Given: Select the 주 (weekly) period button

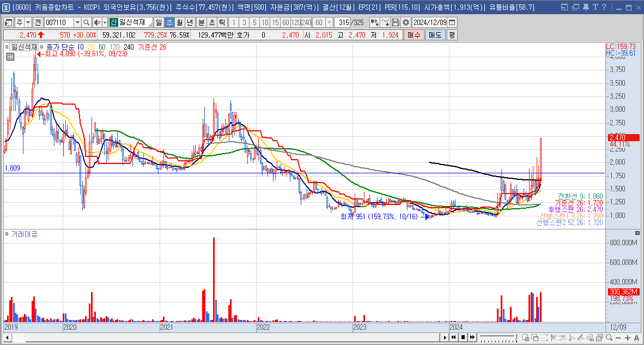Looking at the screenshot, I should (x=169, y=22).
